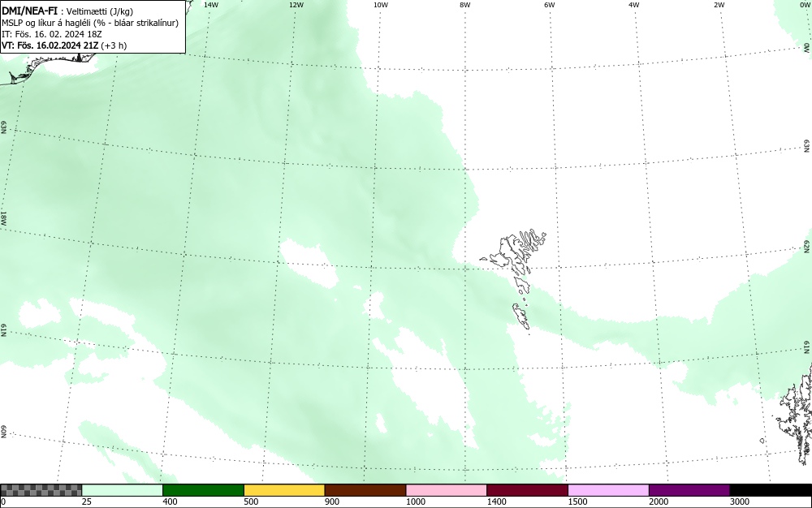Click the "DMI/NEA-FI" title text
812x508 pixels.
click(29, 11)
